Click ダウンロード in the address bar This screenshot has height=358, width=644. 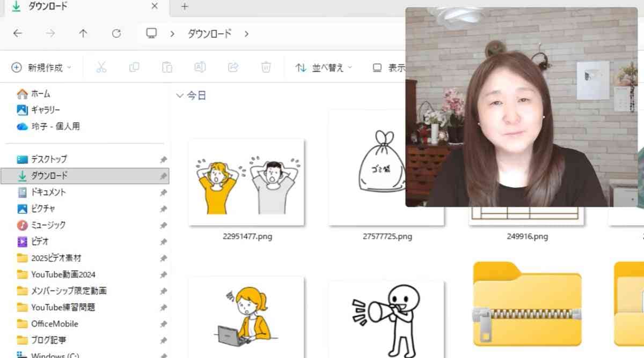(209, 33)
